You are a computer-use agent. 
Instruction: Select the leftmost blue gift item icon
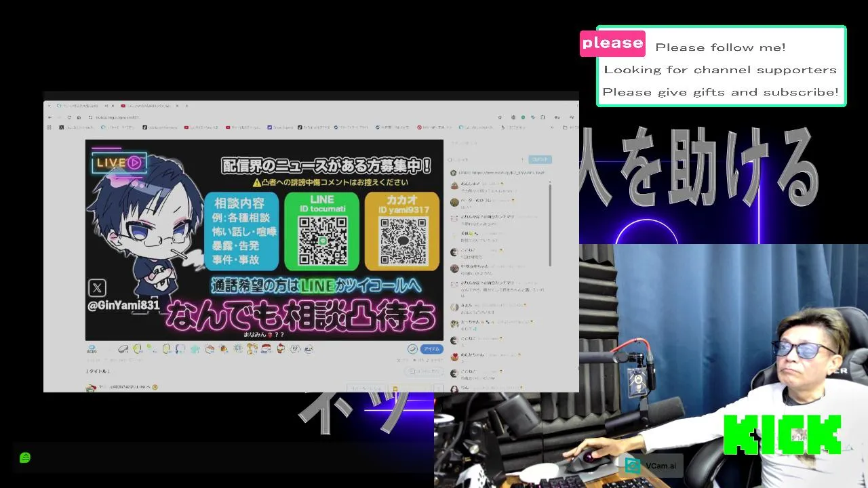(x=92, y=349)
